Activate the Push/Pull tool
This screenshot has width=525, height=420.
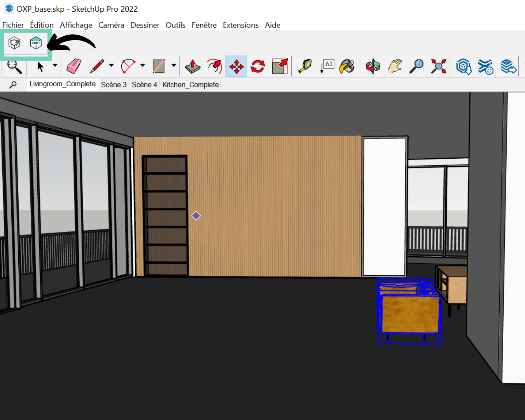pyautogui.click(x=192, y=66)
